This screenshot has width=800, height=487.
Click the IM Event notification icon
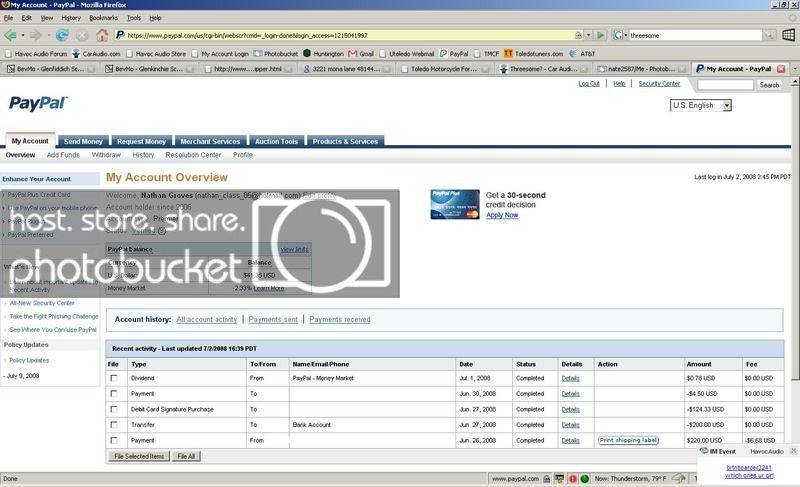click(x=704, y=451)
